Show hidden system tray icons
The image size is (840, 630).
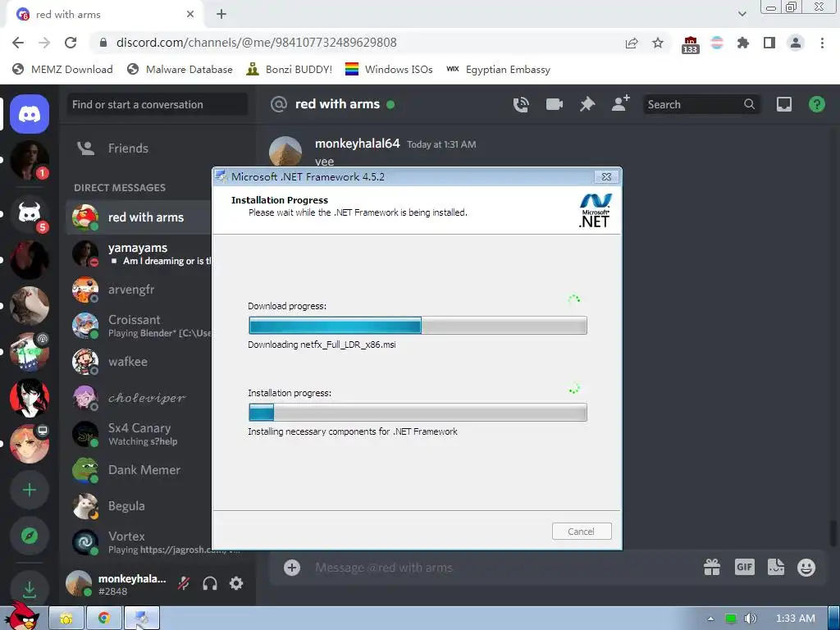(710, 619)
